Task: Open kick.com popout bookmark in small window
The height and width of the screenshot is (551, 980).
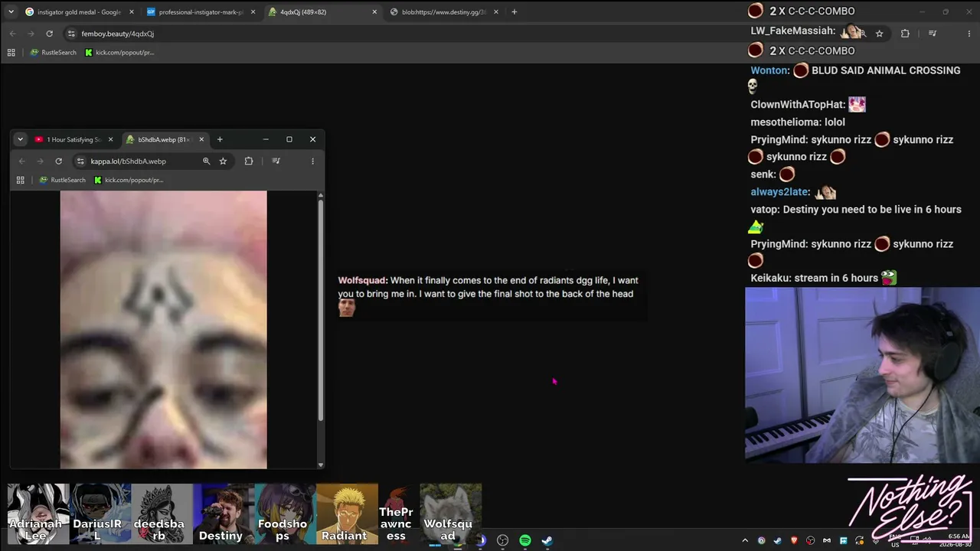Action: click(129, 181)
